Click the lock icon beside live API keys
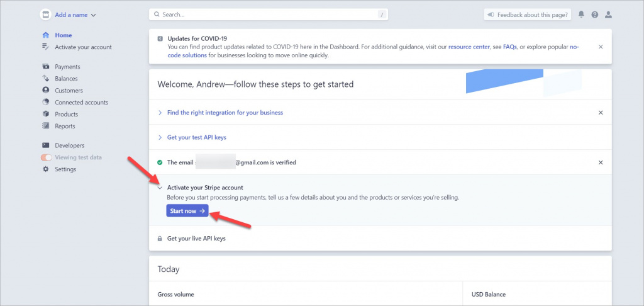The image size is (644, 306). pos(160,239)
